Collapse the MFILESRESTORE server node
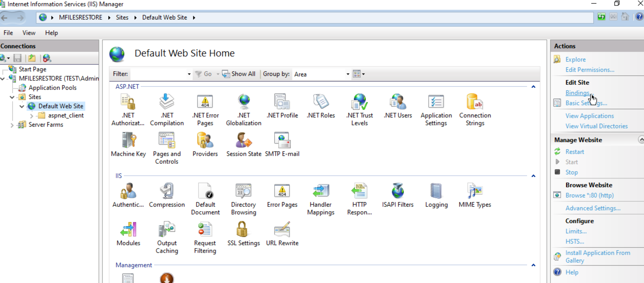The width and height of the screenshot is (644, 283). [2, 78]
